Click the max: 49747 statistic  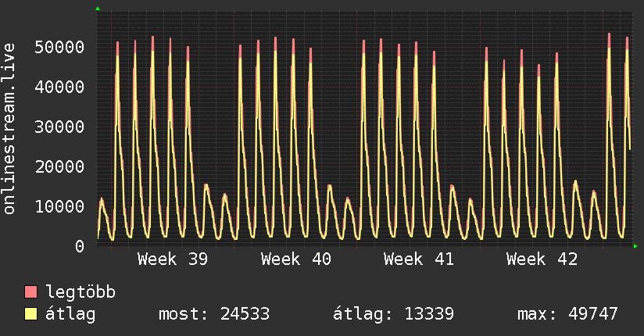[567, 314]
